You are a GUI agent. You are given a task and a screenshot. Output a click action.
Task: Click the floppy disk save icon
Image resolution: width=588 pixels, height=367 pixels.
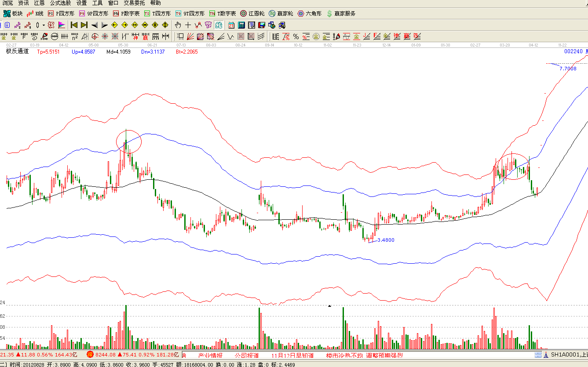[261, 25]
